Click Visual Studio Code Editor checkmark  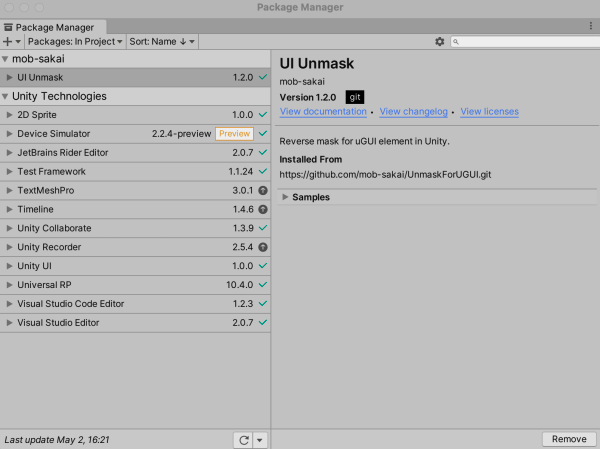263,303
